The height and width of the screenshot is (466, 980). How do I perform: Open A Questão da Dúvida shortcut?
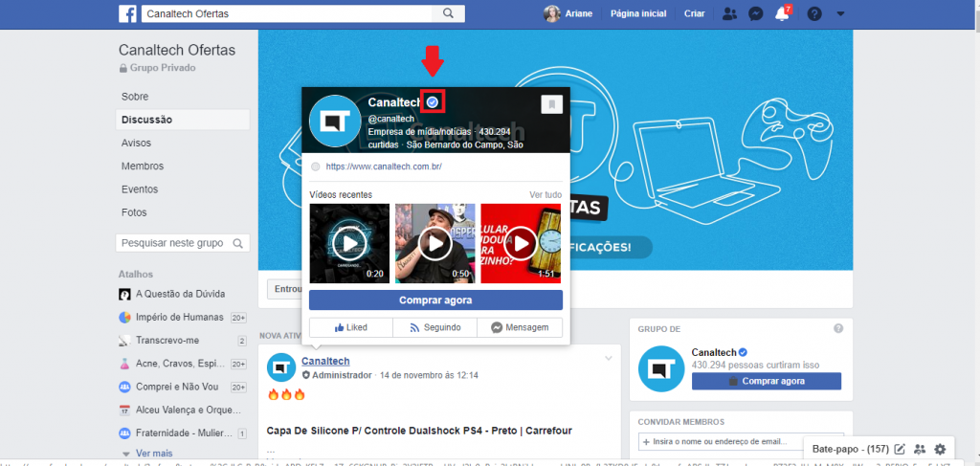[x=181, y=294]
